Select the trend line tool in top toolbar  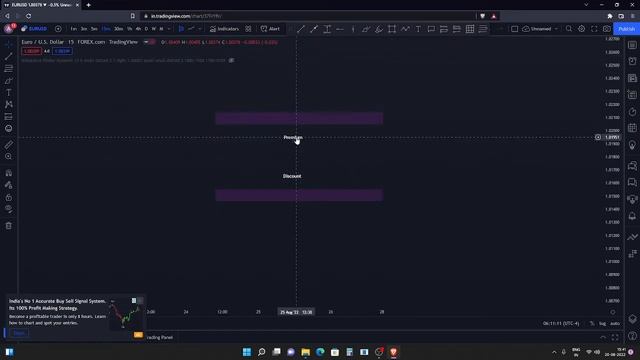[x=301, y=29]
